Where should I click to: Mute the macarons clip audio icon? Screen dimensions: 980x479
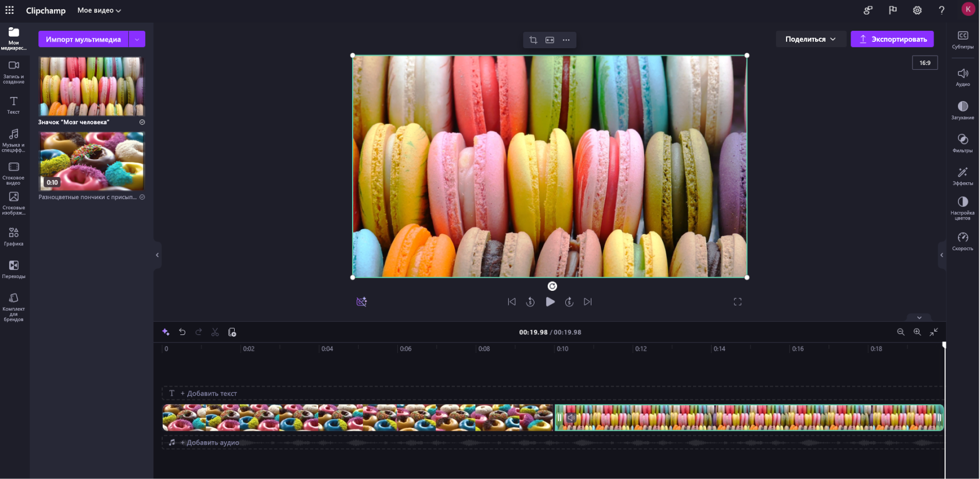point(571,417)
